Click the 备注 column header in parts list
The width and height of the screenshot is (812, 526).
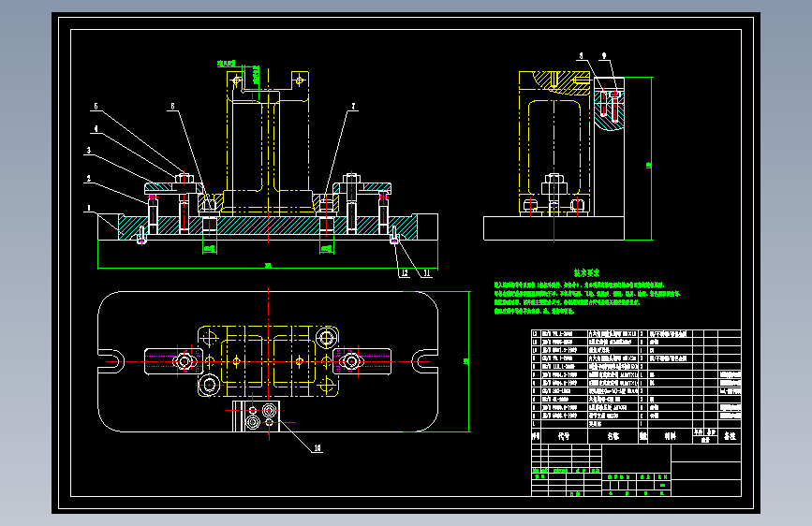[730, 436]
